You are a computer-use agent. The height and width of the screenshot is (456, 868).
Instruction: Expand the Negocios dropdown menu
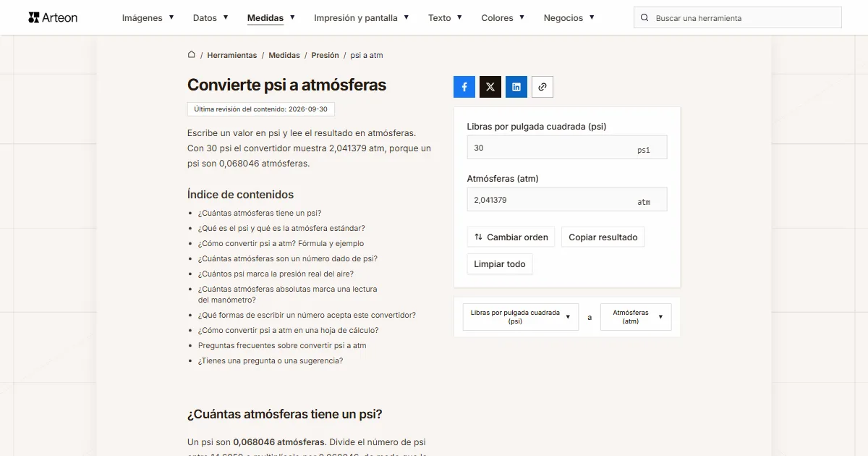click(x=569, y=18)
